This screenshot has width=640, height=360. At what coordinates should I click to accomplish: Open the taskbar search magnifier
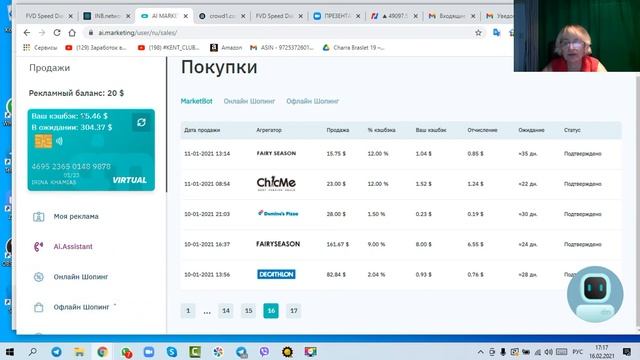coord(33,351)
